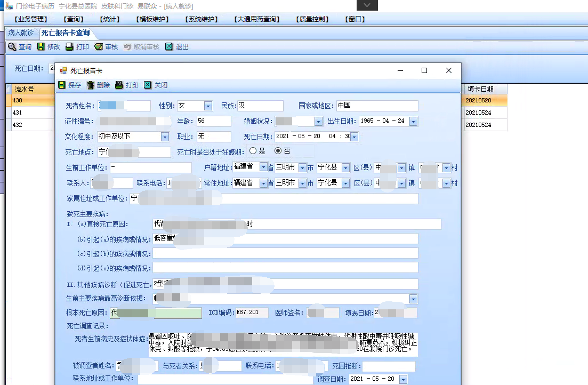Click the 保存 disk icon in 死亡报告卡 dialog
588x385 pixels.
62,85
